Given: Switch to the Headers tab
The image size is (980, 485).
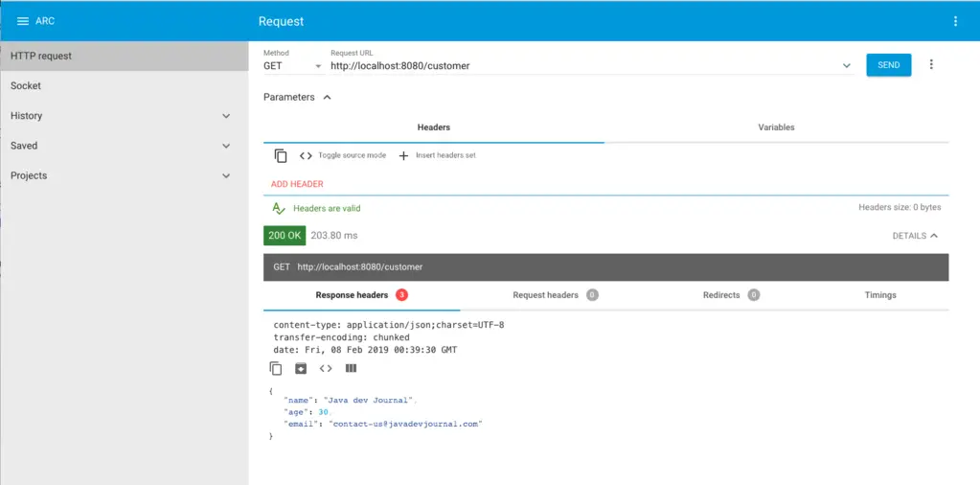Looking at the screenshot, I should pyautogui.click(x=434, y=127).
